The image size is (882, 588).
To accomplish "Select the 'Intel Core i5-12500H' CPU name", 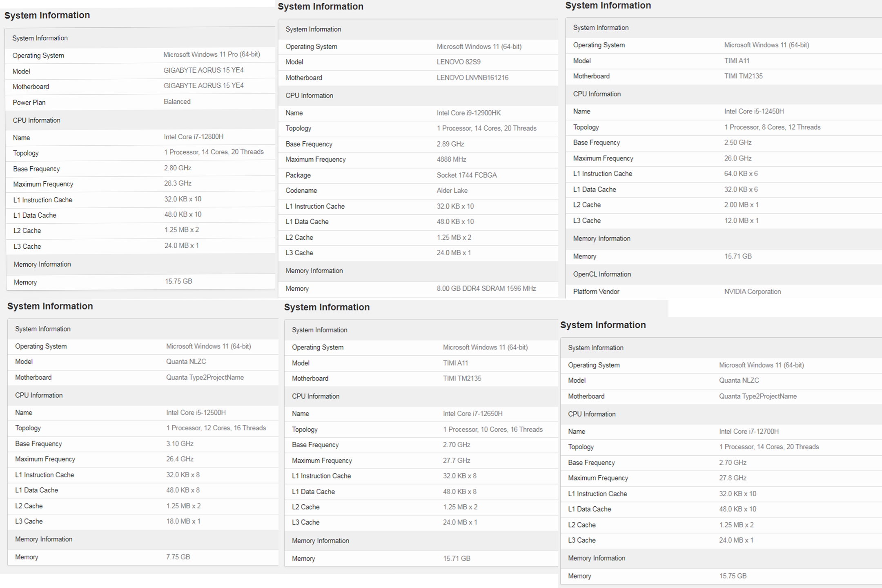I will click(196, 412).
